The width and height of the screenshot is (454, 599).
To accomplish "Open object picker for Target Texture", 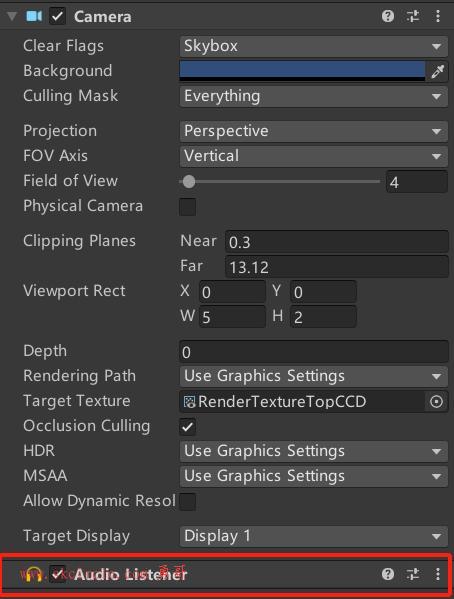I will pyautogui.click(x=436, y=401).
